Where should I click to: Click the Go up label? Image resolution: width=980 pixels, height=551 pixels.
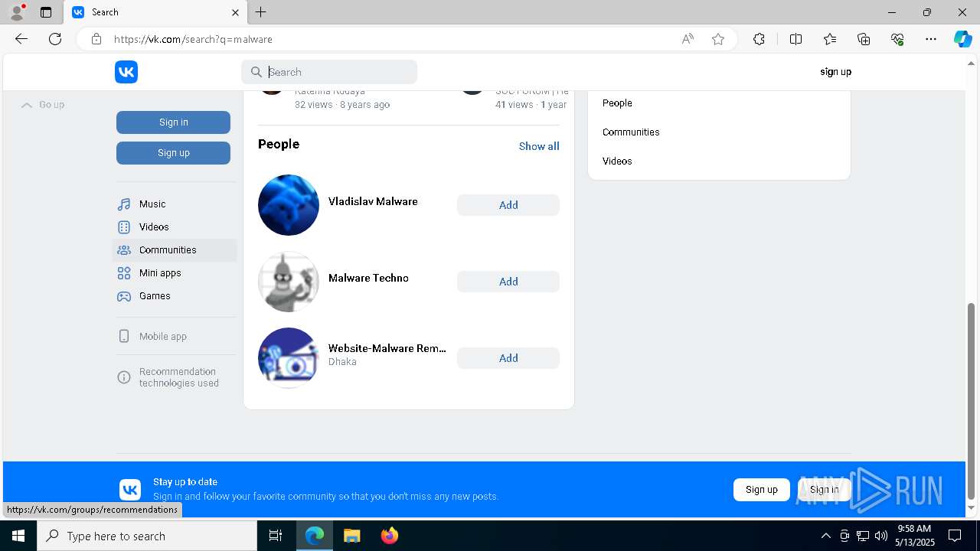[x=52, y=105]
